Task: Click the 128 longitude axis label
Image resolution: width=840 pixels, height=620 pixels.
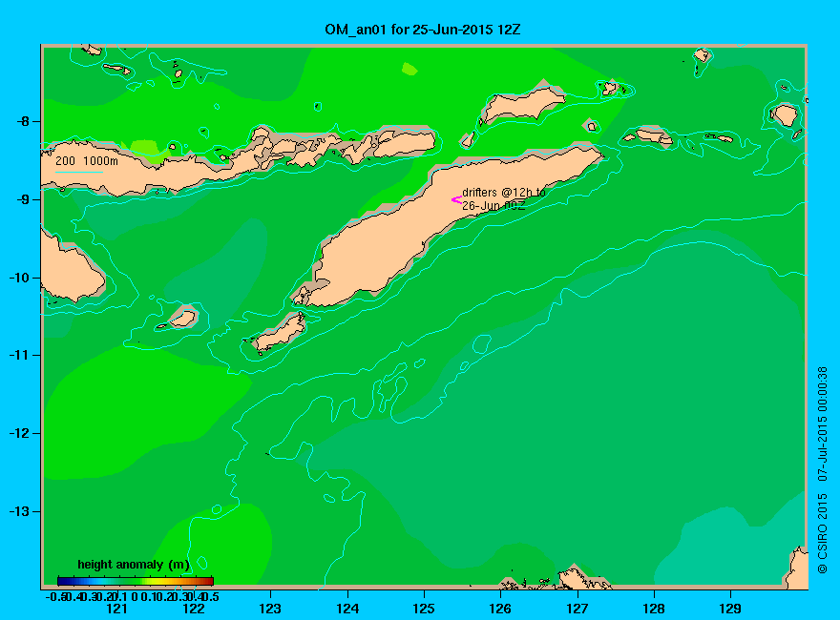Action: [x=654, y=609]
